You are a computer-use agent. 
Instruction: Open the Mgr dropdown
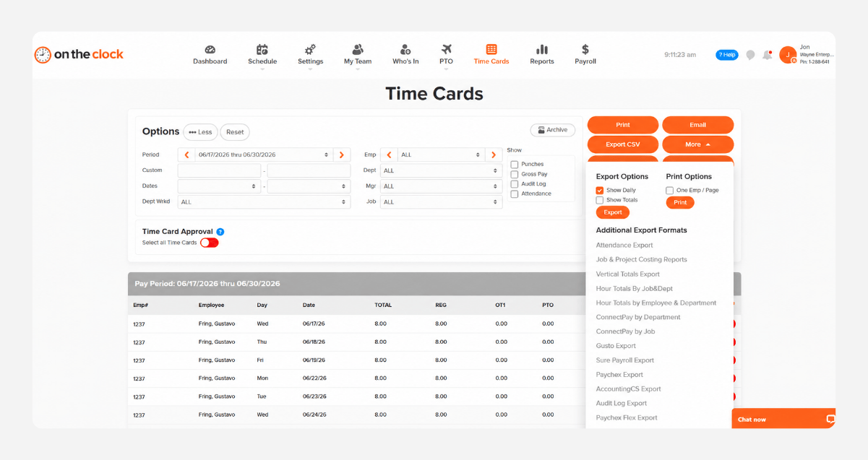[441, 186]
